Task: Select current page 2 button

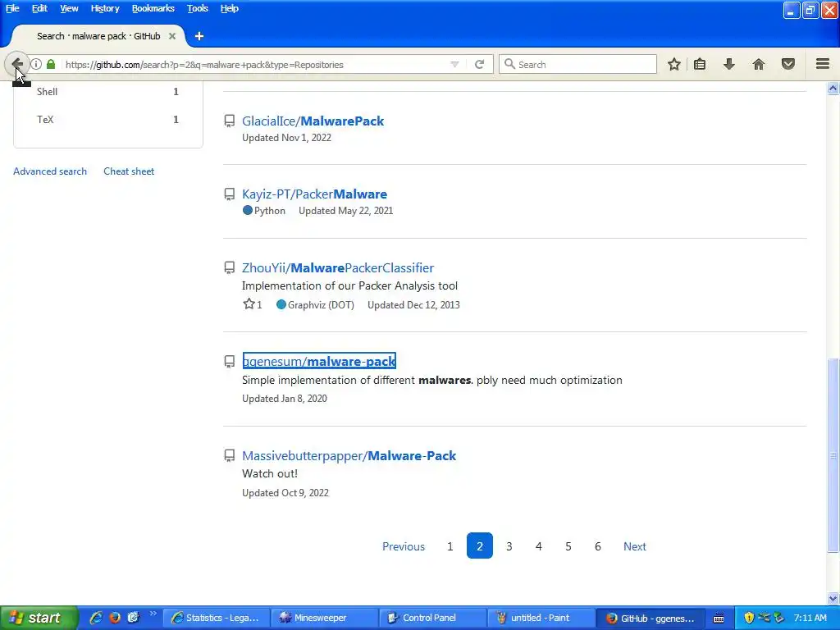Action: pos(479,546)
